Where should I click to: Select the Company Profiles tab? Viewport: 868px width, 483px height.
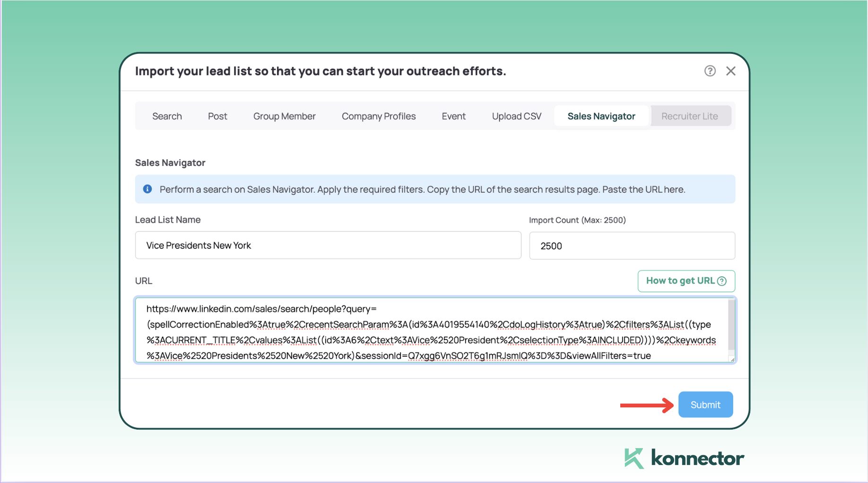click(x=379, y=116)
